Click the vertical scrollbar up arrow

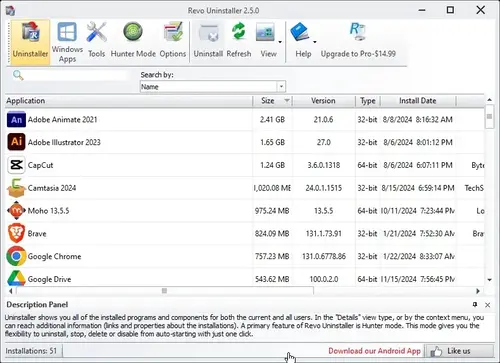489,100
